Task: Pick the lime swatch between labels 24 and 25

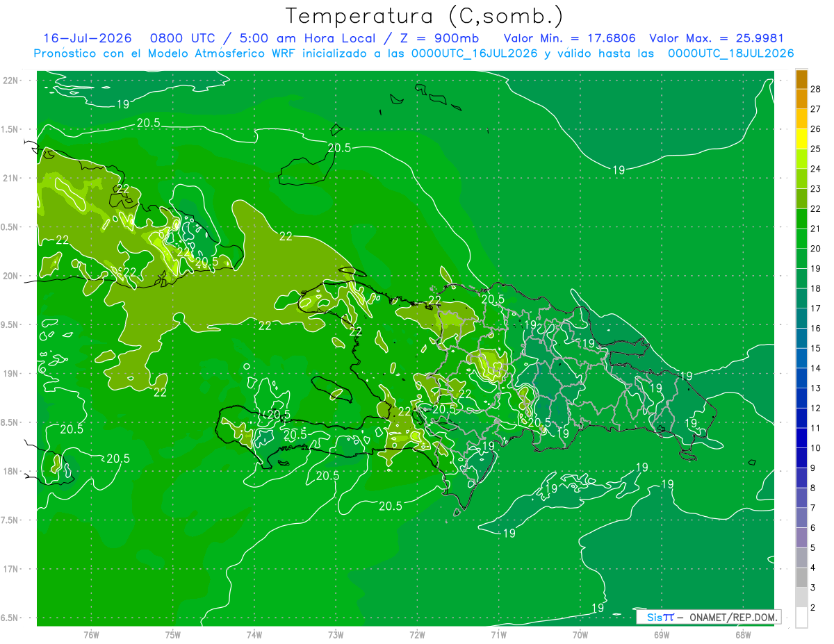Action: click(x=801, y=159)
